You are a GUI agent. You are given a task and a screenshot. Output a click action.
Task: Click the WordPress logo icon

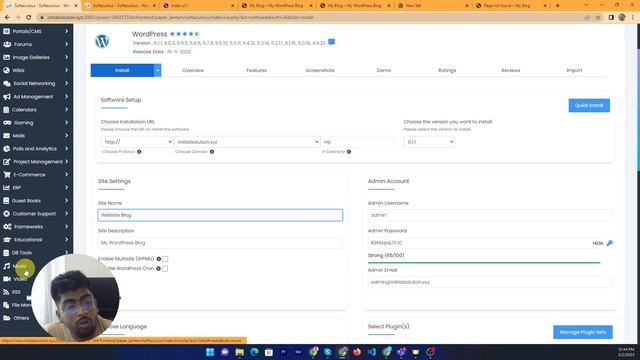pos(102,41)
